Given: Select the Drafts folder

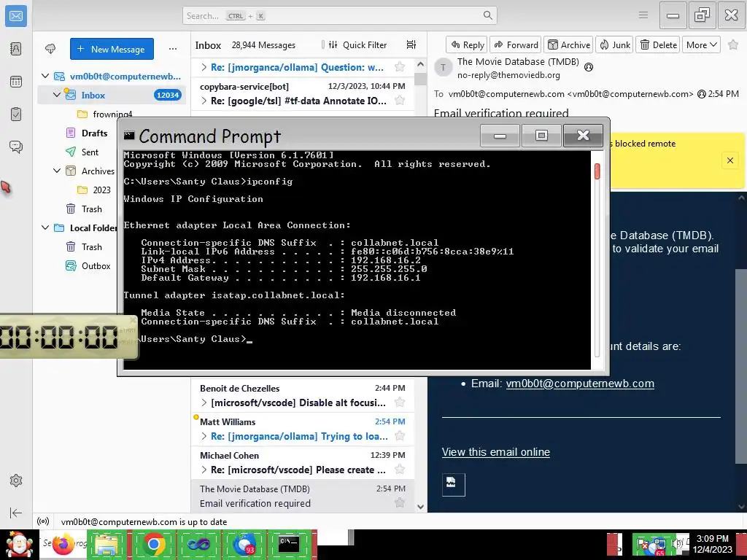Looking at the screenshot, I should (x=94, y=133).
